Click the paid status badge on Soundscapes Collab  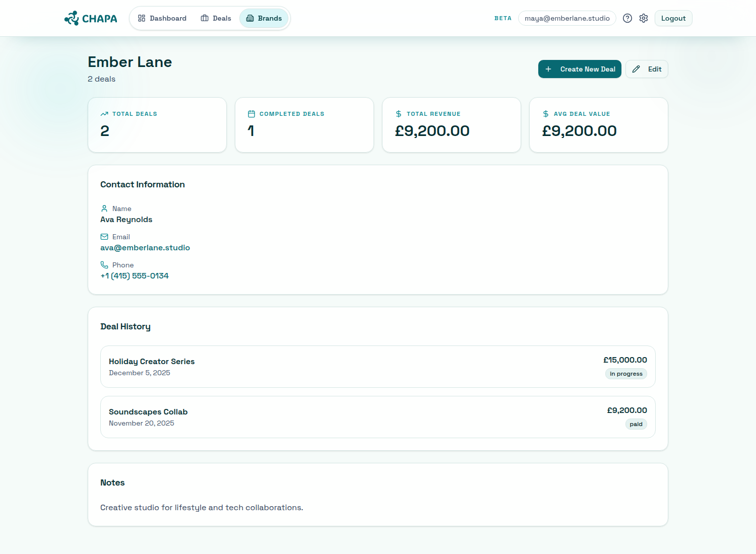[636, 424]
